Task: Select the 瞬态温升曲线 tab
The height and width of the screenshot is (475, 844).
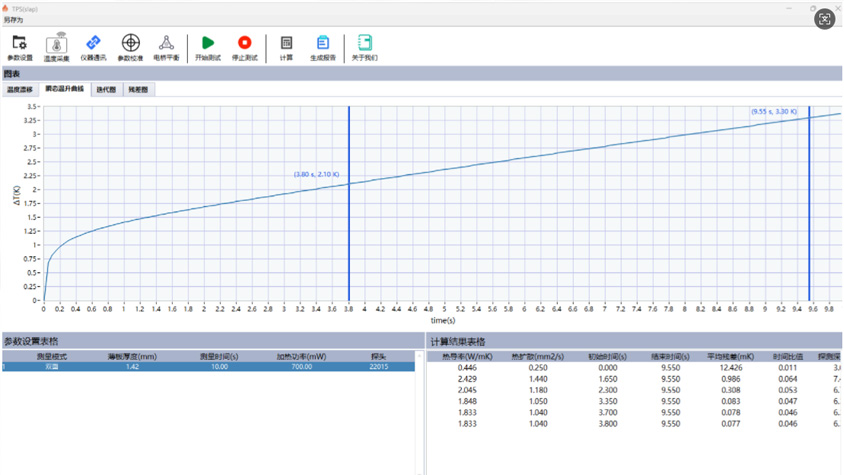Action: tap(65, 89)
